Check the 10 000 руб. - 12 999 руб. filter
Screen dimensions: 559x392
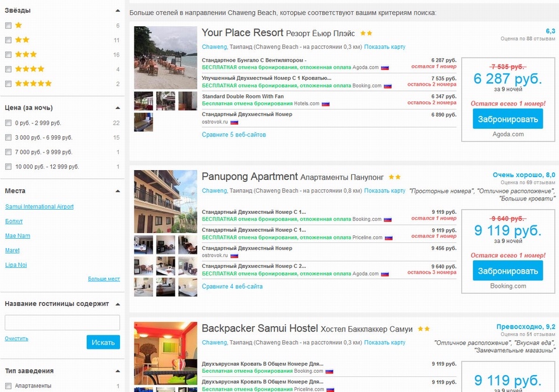coord(8,167)
